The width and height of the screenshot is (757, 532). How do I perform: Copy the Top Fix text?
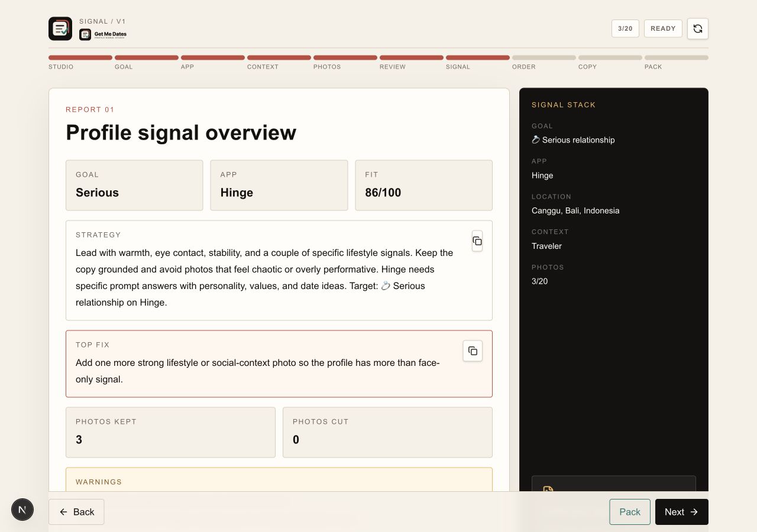point(473,351)
